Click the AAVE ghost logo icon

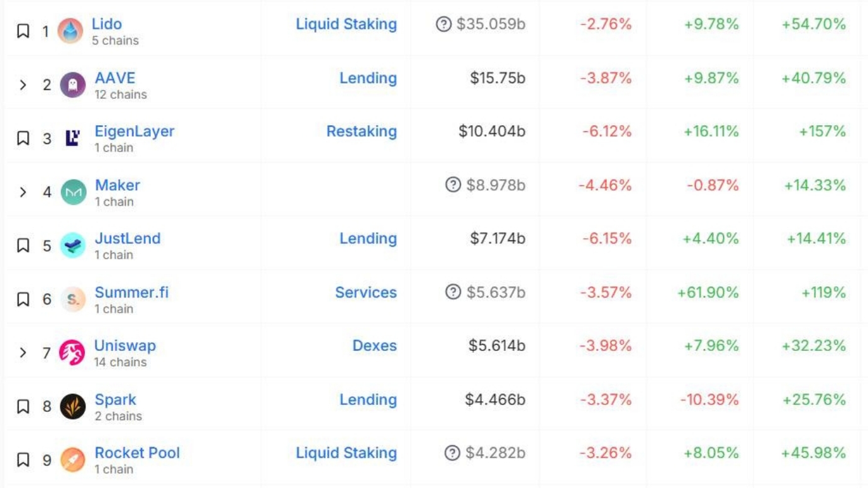coord(72,85)
